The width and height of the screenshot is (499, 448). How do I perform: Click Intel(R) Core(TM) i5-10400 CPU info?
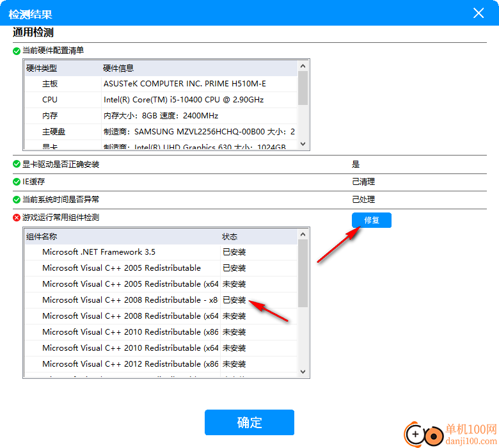[x=184, y=100]
